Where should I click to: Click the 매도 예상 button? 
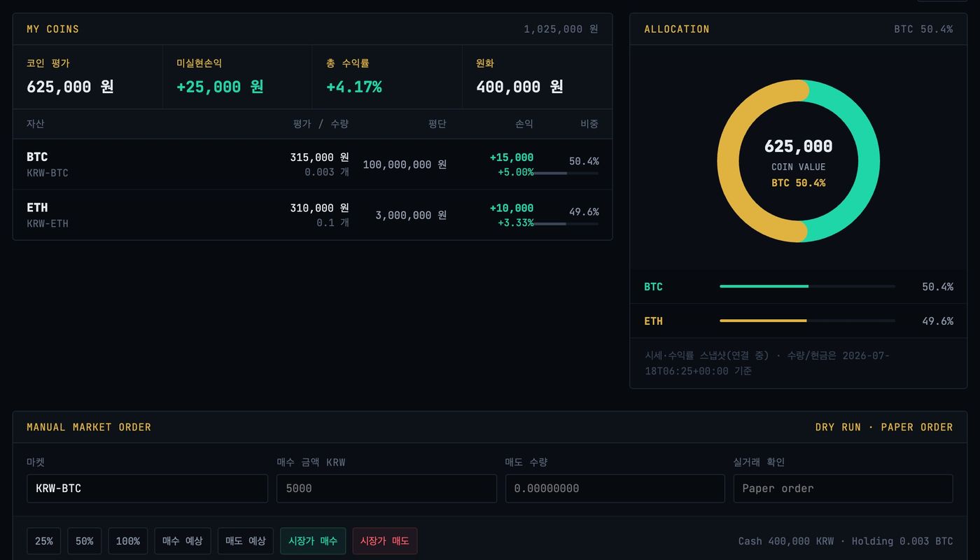click(246, 541)
